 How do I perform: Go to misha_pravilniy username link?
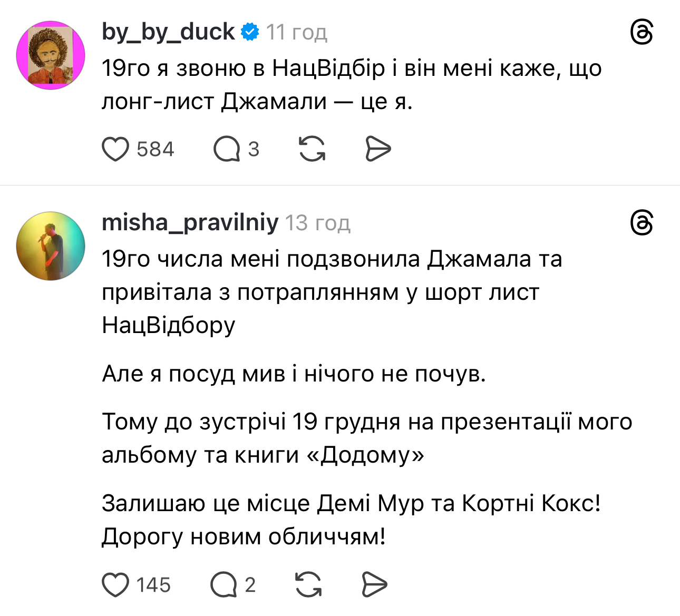(x=190, y=223)
